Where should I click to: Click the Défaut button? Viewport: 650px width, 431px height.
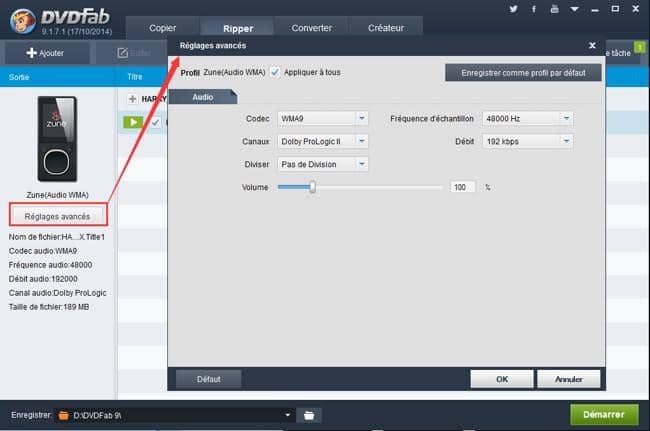pyautogui.click(x=209, y=379)
